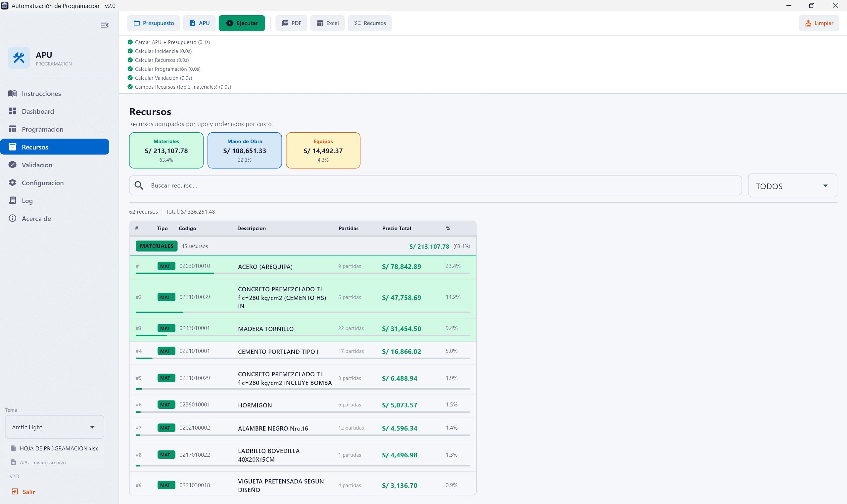Click the APU tools logo icon
The height and width of the screenshot is (504, 847).
coord(19,58)
